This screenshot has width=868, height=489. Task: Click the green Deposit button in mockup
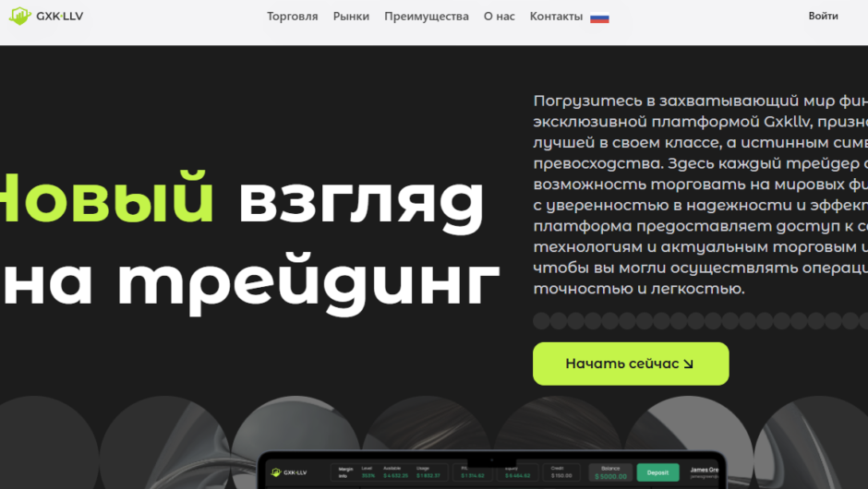pos(657,472)
